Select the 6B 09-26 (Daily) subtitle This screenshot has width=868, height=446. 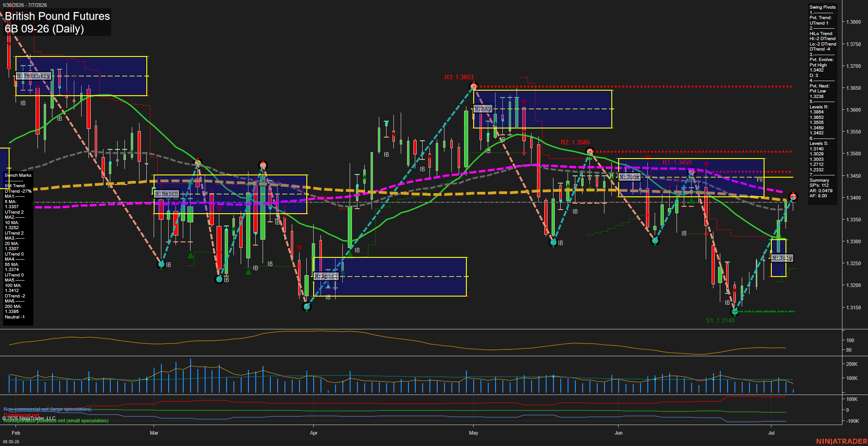(44, 29)
